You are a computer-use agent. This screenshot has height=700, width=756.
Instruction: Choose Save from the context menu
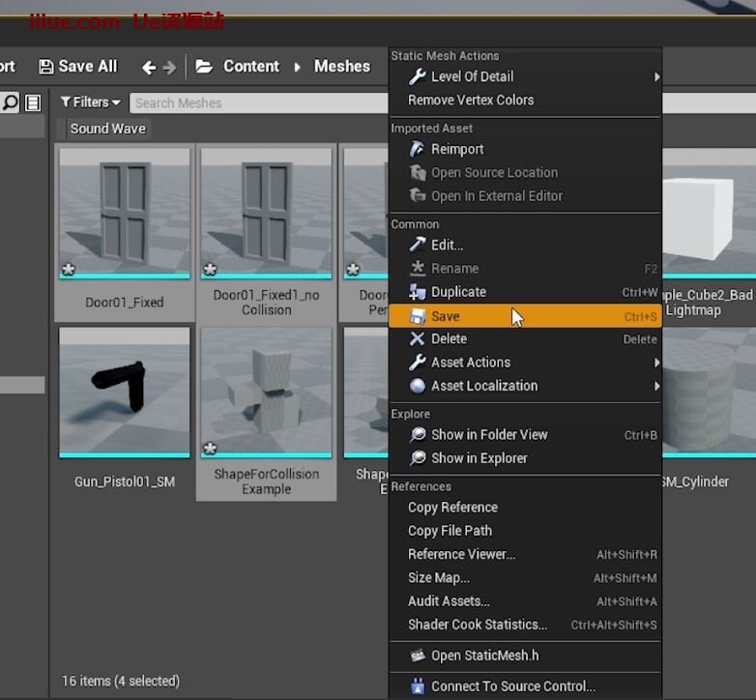tap(446, 316)
